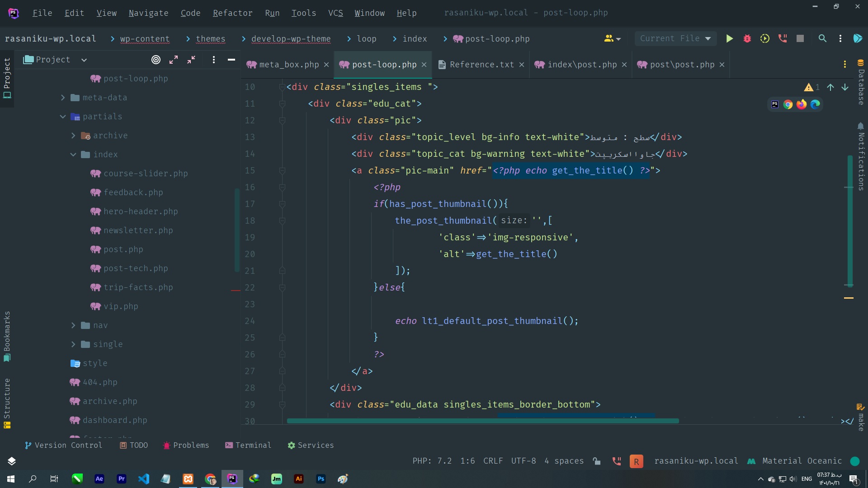Select opened file target icon in Project panel

[x=156, y=60]
